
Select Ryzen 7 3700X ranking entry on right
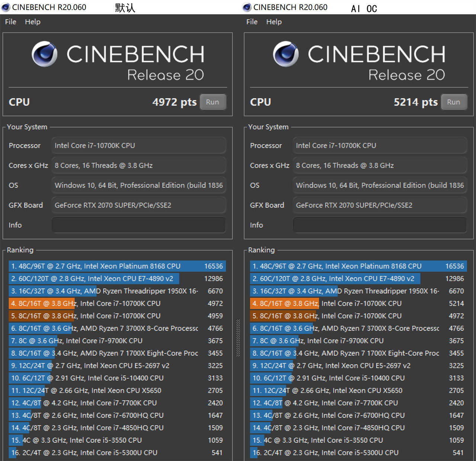358,329
